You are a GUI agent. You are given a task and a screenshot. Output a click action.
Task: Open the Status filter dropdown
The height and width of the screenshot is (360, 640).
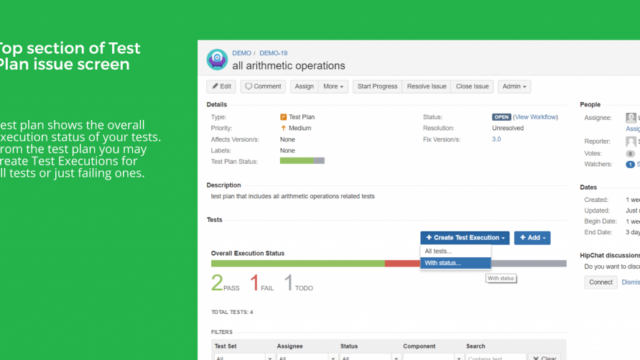pos(371,358)
